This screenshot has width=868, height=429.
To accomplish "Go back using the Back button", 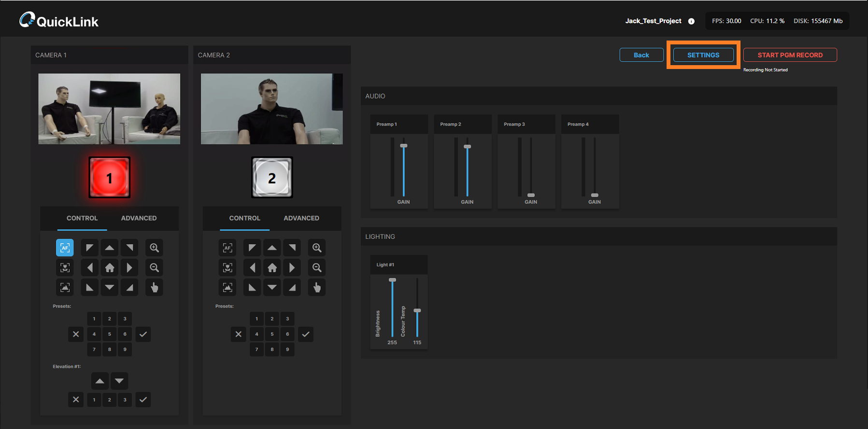I will pos(641,55).
